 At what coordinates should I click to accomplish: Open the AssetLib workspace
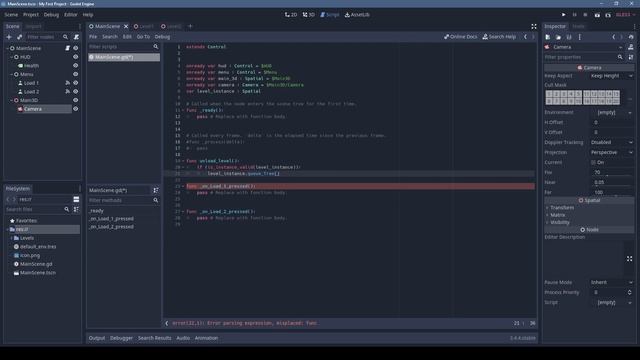click(357, 15)
